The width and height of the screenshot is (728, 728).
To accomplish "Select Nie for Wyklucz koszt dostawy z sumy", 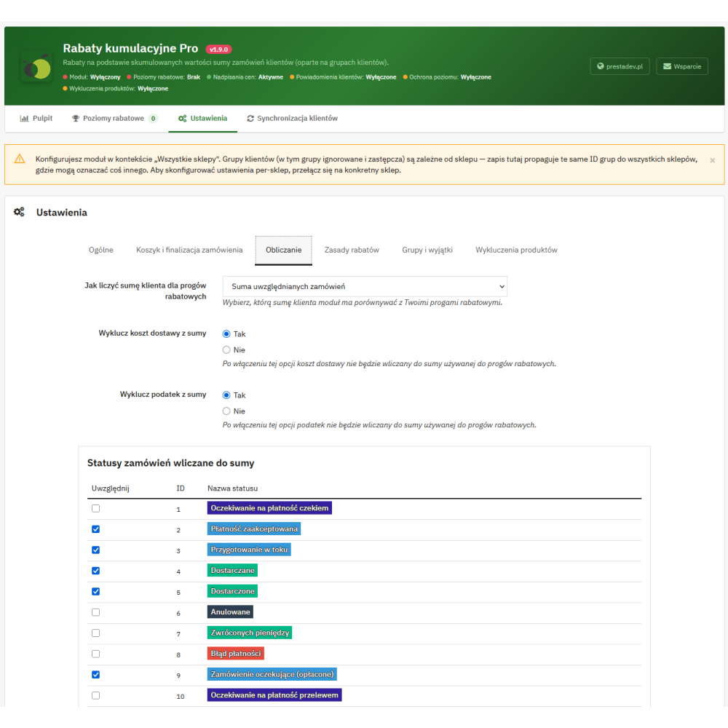I will [226, 349].
